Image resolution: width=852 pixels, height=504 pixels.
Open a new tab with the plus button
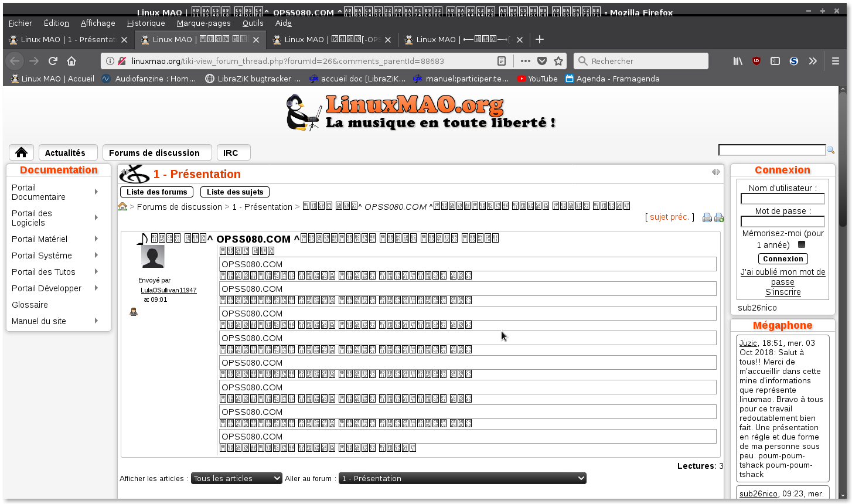pos(540,39)
